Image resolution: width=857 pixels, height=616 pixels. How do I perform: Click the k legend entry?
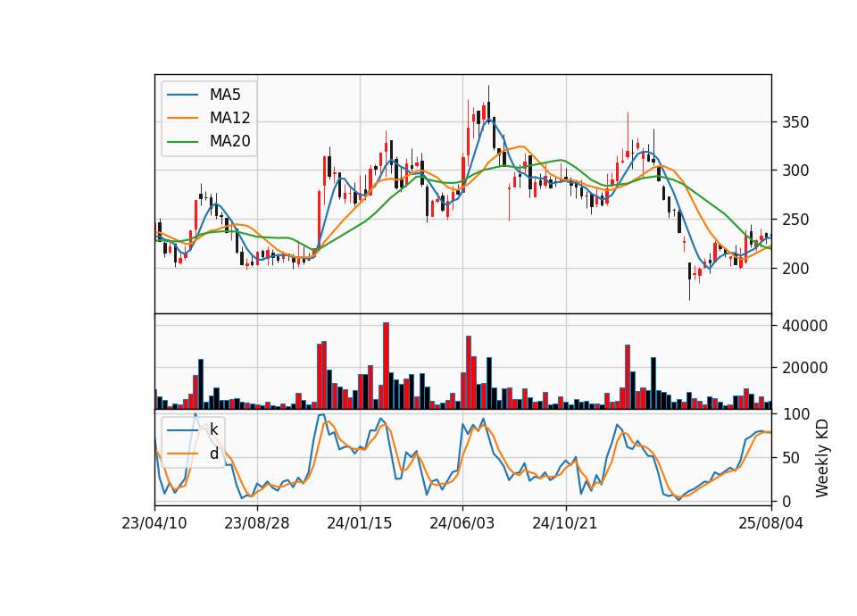[193, 429]
